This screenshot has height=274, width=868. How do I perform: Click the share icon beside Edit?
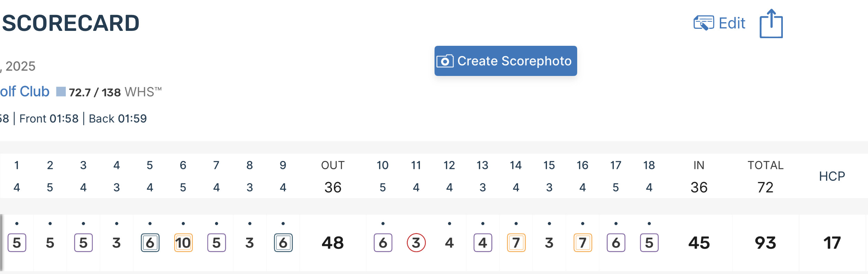coord(771,24)
